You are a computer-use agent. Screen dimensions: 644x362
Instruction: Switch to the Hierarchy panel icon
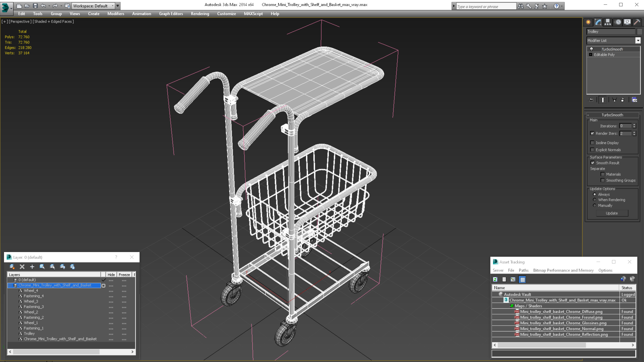[608, 22]
